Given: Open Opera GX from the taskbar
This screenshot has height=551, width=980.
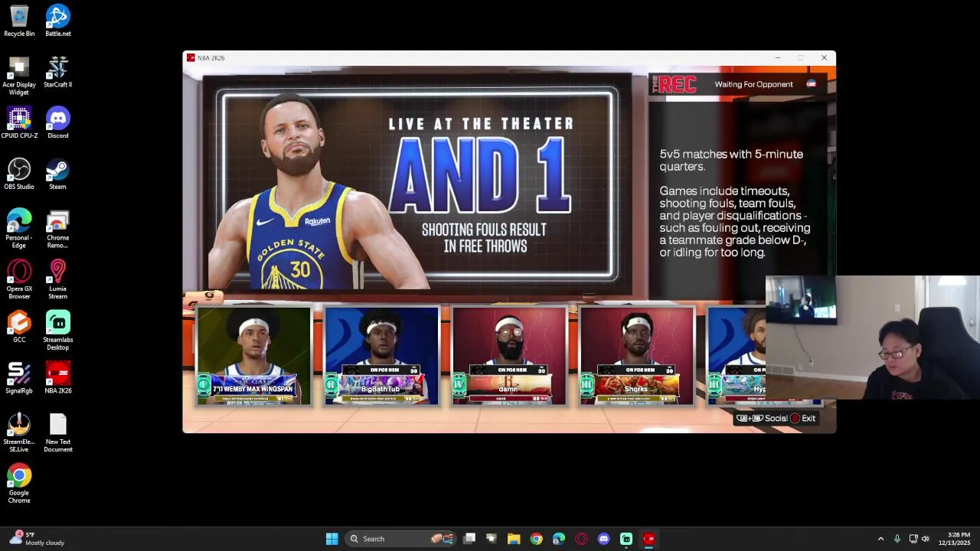Looking at the screenshot, I should (581, 539).
